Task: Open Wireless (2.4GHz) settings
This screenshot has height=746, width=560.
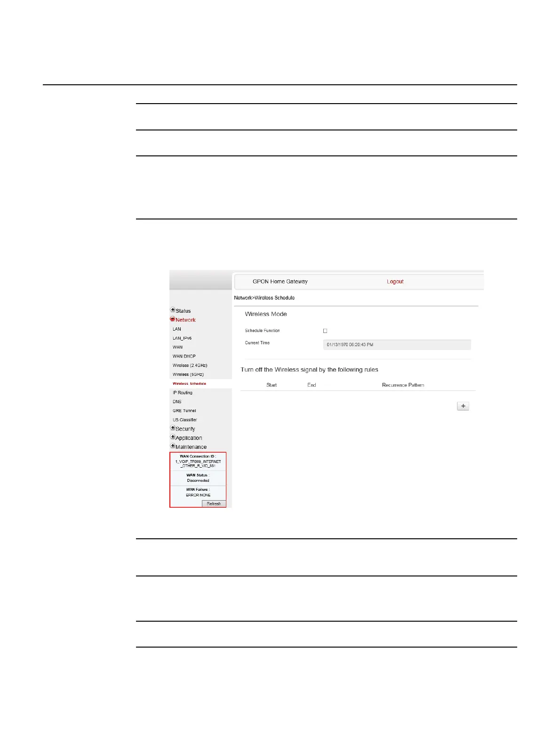Action: point(190,365)
